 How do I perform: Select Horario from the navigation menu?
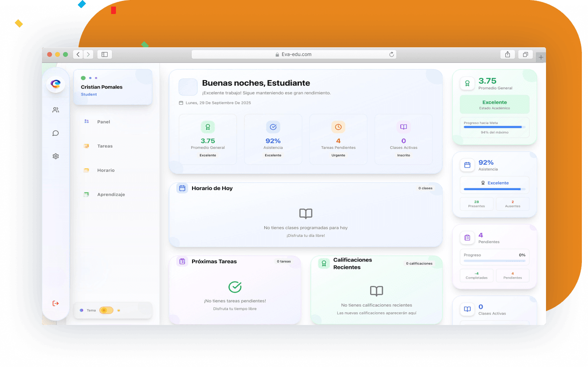click(x=106, y=170)
